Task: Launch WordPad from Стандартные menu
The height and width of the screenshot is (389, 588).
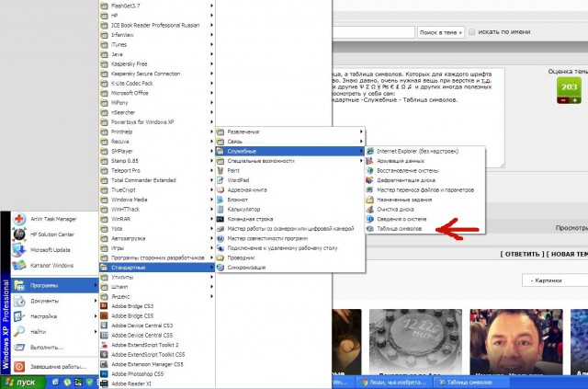Action: pyautogui.click(x=290, y=180)
